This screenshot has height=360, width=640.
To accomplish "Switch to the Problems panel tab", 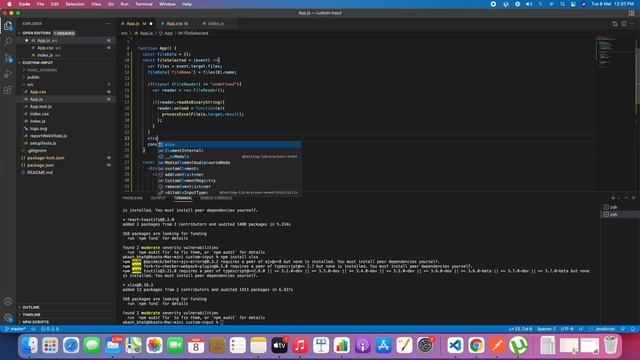I will [132, 198].
